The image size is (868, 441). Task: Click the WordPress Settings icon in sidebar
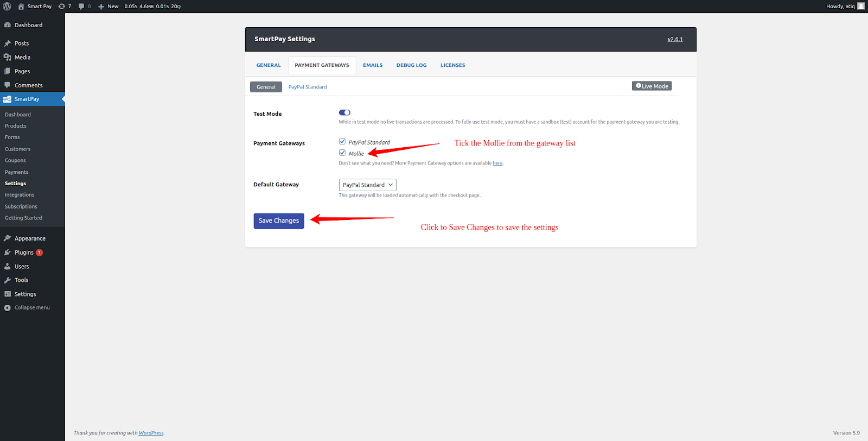click(8, 294)
